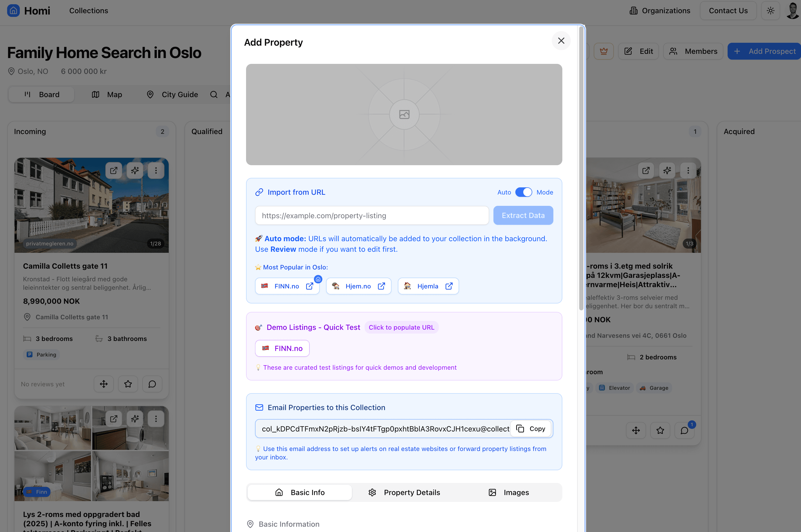Click the move handle on the Camilla Colletts card
The height and width of the screenshot is (532, 801).
coord(103,384)
